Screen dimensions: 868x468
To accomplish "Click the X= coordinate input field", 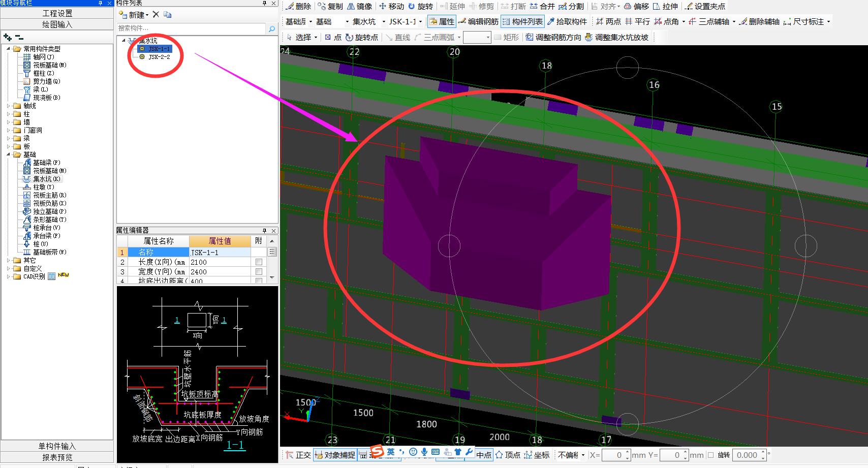I will point(616,455).
